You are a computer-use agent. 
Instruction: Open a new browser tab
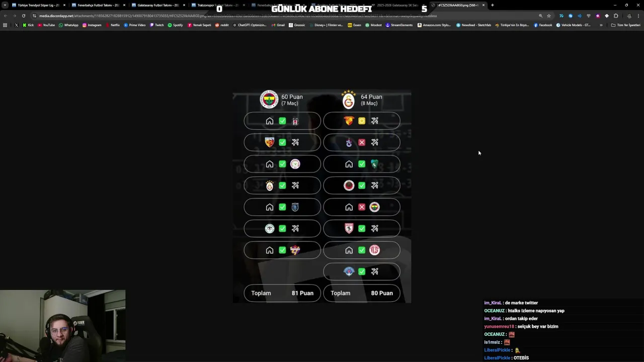coord(493,5)
